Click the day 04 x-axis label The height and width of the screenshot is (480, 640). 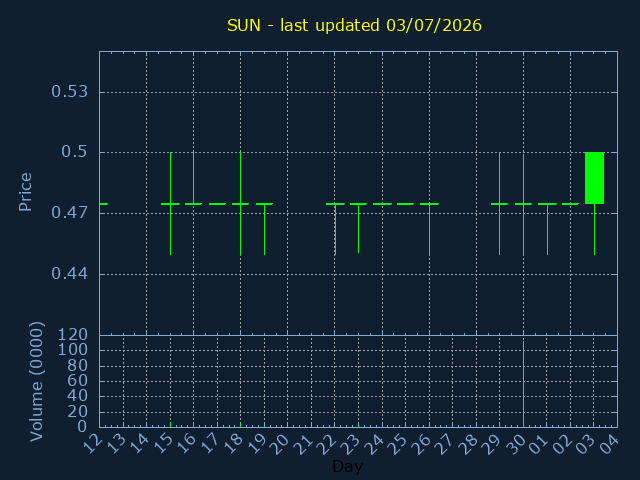tap(609, 444)
